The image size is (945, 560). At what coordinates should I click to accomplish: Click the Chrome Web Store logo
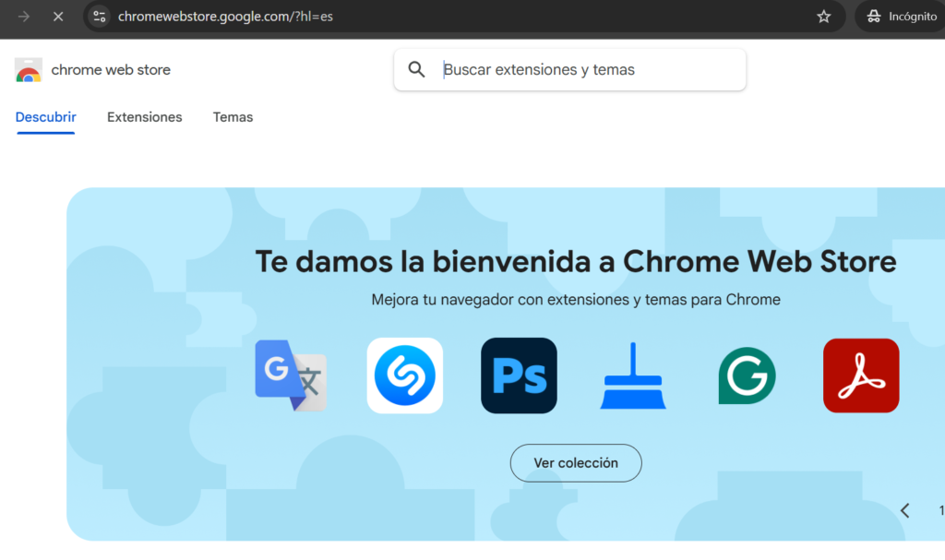pos(29,70)
